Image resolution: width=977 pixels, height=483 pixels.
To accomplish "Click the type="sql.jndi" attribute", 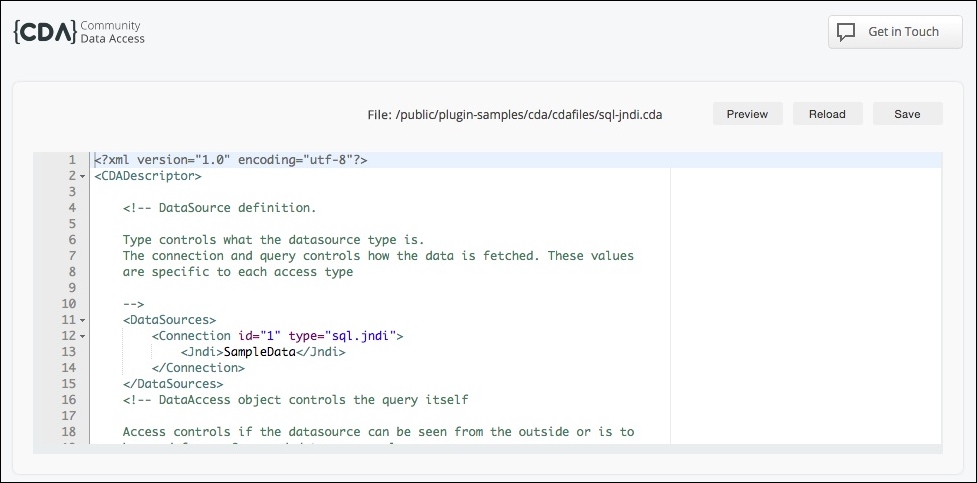I will click(x=342, y=336).
